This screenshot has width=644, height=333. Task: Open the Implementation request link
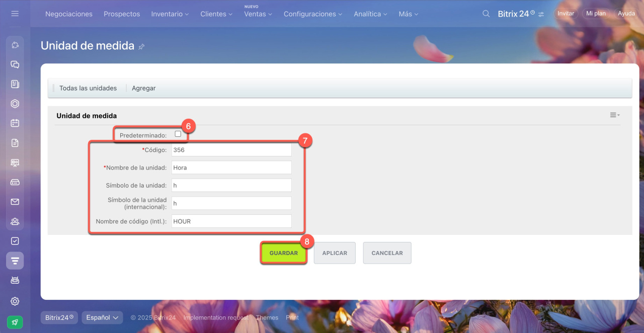[215, 317]
